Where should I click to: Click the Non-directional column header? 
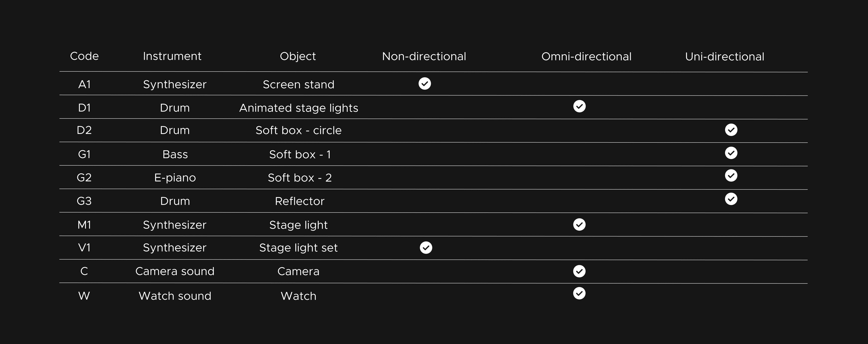tap(424, 56)
